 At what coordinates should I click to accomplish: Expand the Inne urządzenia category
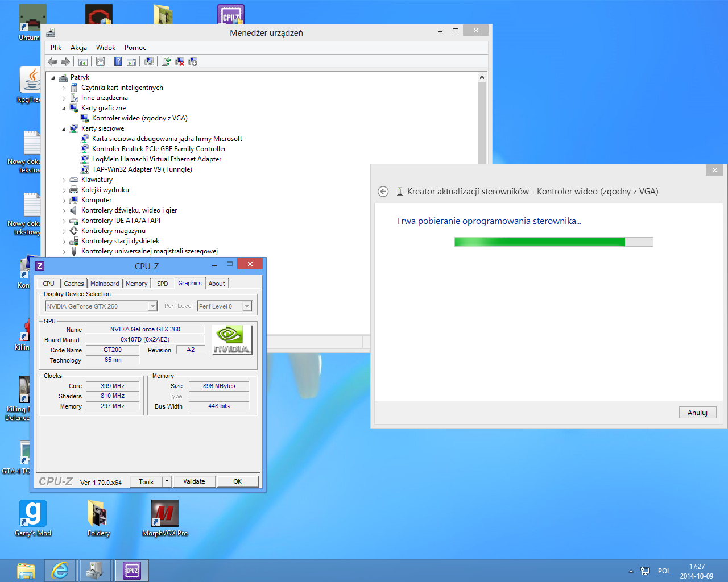[64, 98]
